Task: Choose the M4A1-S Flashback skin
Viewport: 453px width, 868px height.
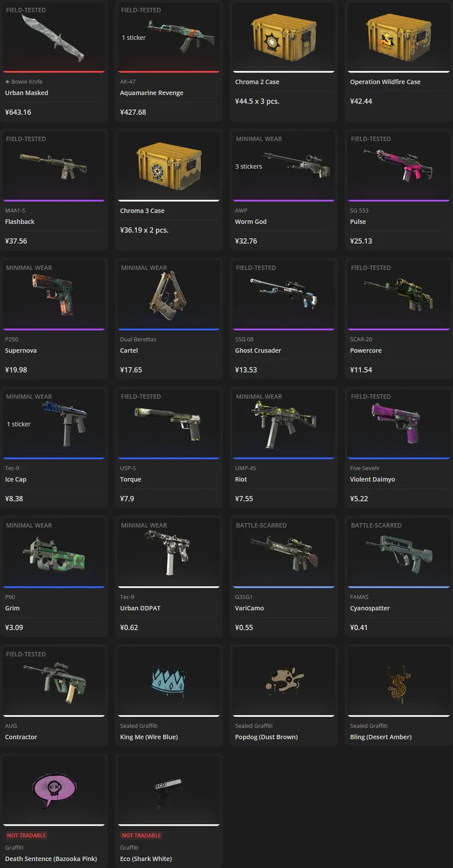Action: point(54,190)
